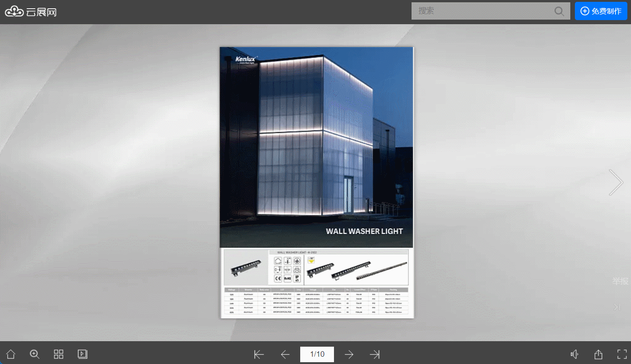Go to next page arrow in toolbar
631x364 pixels.
coord(349,354)
